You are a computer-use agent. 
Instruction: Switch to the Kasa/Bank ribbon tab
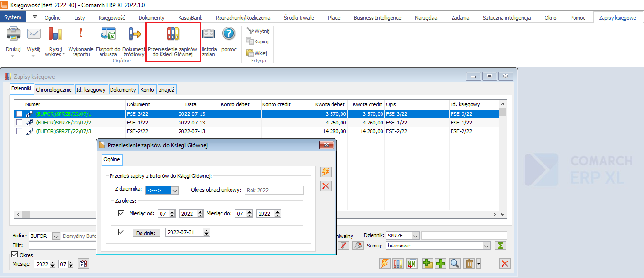point(190,18)
